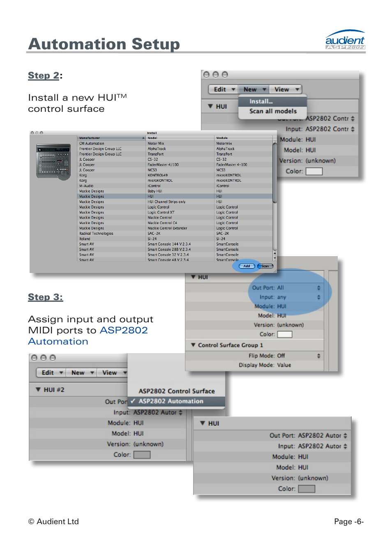Open the Out Port: All popup arrows
This screenshot has width=392, height=555.
(x=318, y=288)
